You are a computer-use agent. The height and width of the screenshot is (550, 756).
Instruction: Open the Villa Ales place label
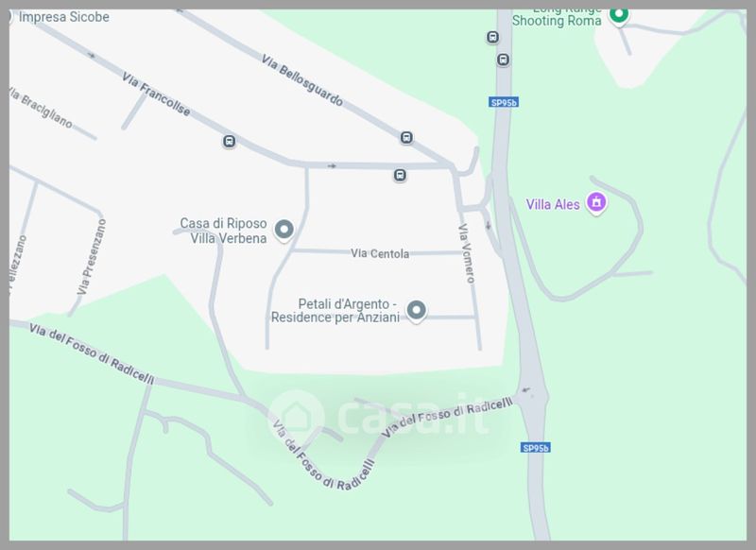(553, 204)
